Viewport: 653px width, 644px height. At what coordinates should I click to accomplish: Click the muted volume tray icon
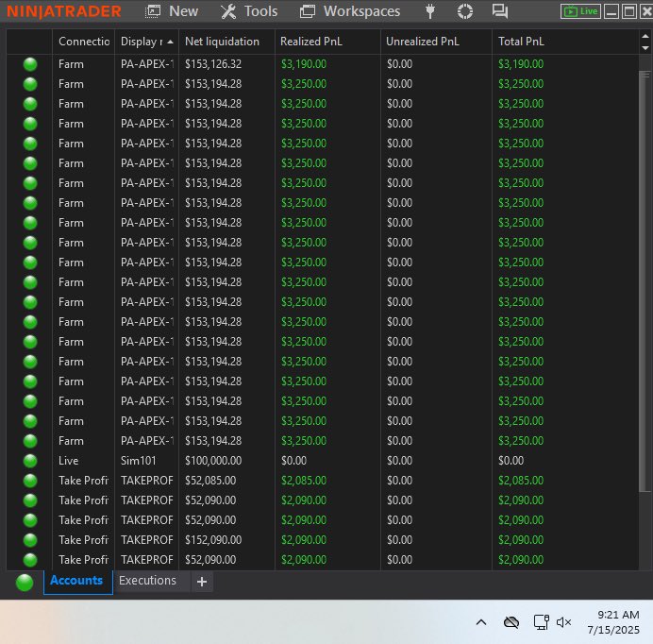click(x=564, y=622)
